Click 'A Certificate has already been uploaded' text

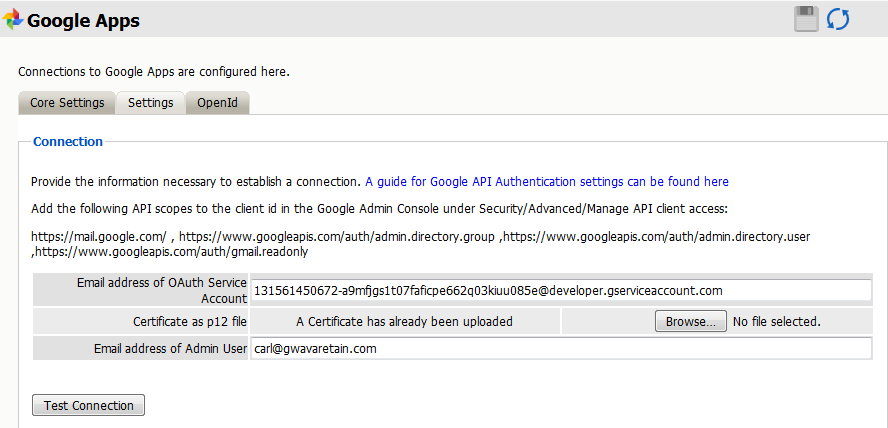pyautogui.click(x=404, y=322)
